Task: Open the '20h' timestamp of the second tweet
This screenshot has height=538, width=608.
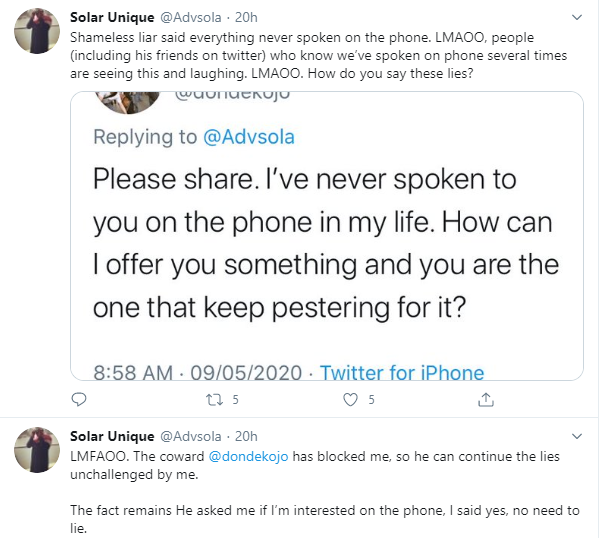Action: (x=245, y=436)
